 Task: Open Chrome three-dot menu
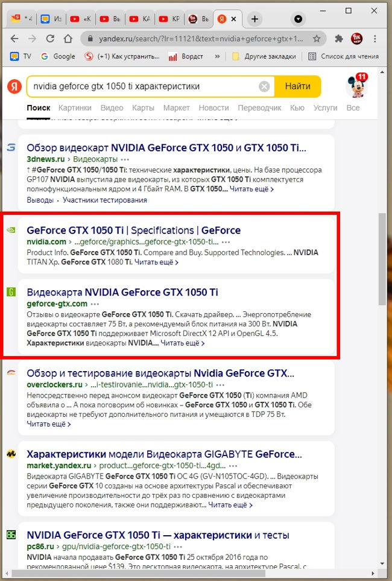[x=375, y=39]
